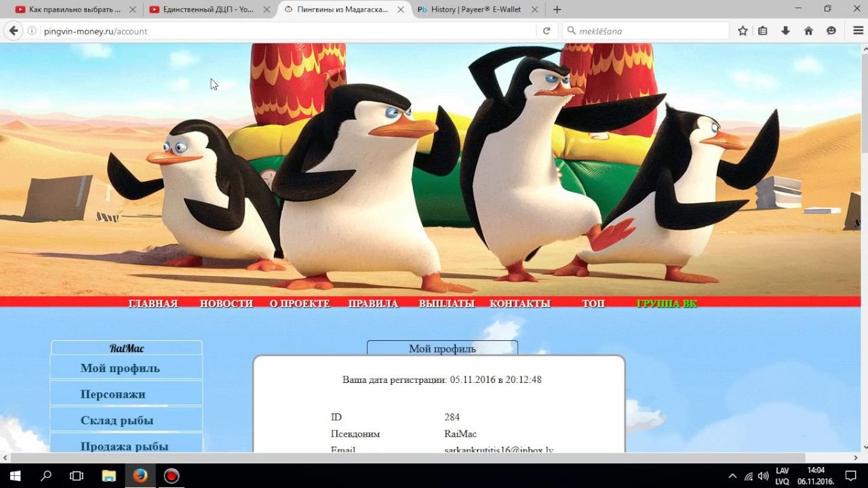Open the О ПРОЕКТЕ menu link

(x=300, y=304)
